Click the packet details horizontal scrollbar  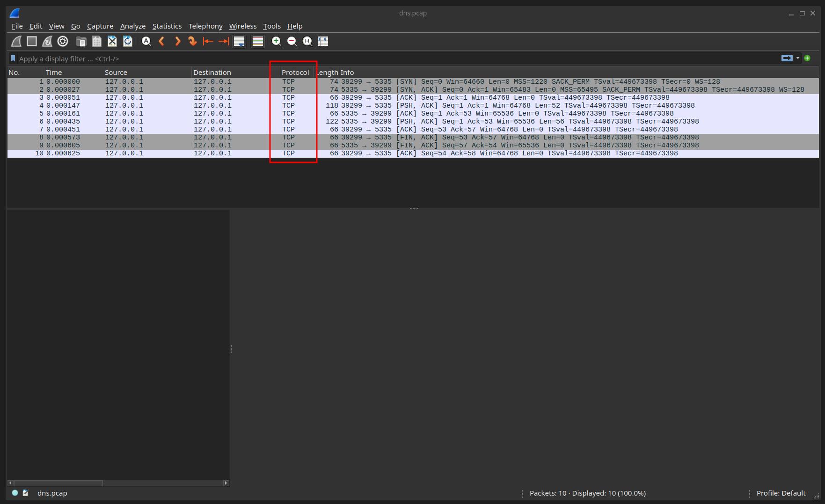coord(118,483)
